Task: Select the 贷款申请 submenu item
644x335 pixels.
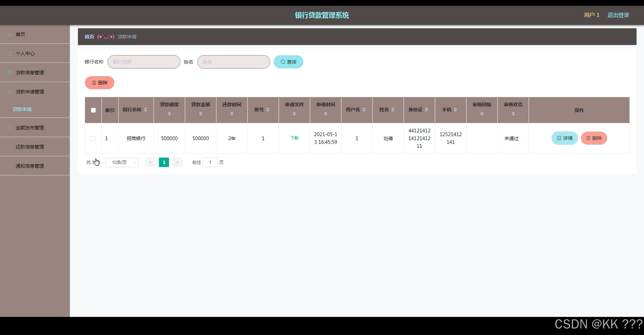Action: tap(22, 109)
